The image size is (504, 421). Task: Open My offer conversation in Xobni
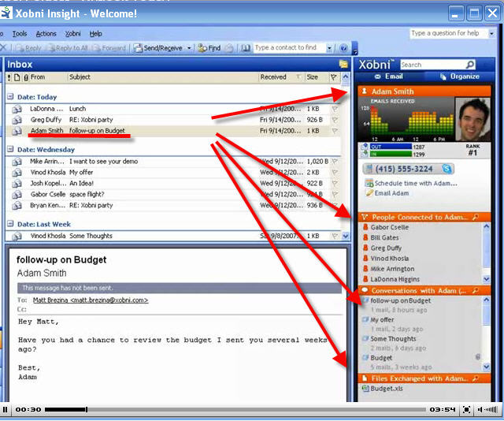point(382,319)
